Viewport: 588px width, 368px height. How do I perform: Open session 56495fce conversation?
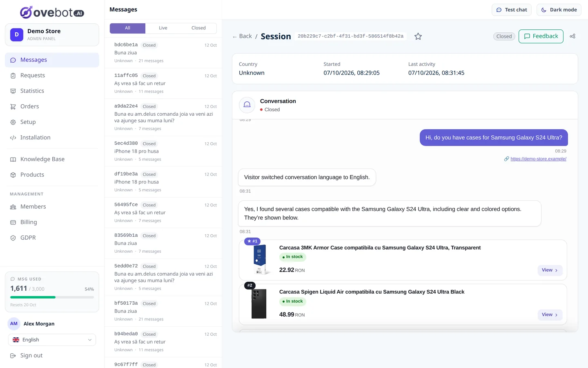click(163, 213)
